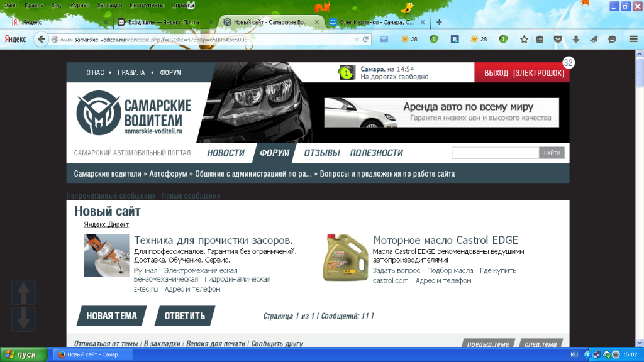Click the Yandex logo left of address bar
Image resolution: width=644 pixels, height=362 pixels.
15,40
